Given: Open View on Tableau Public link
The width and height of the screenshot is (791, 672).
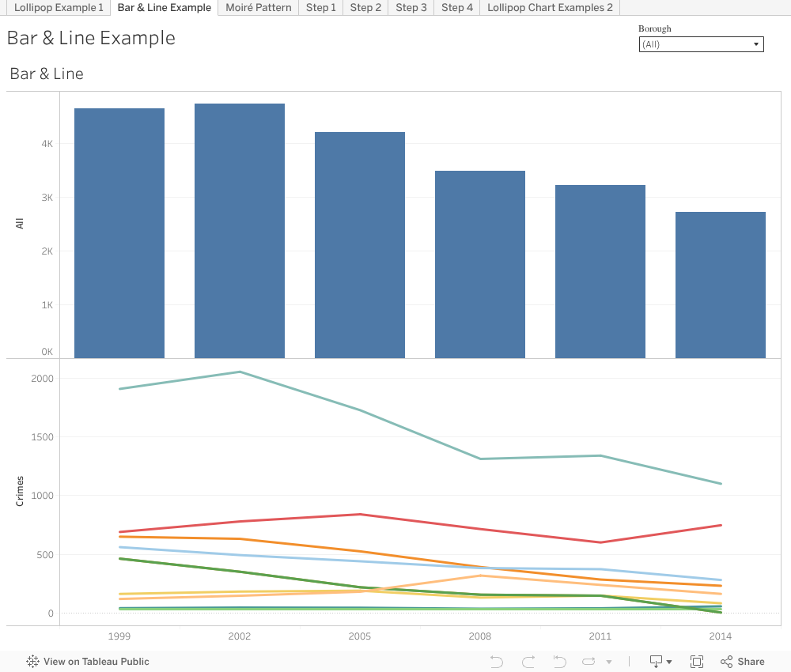Looking at the screenshot, I should [x=96, y=662].
